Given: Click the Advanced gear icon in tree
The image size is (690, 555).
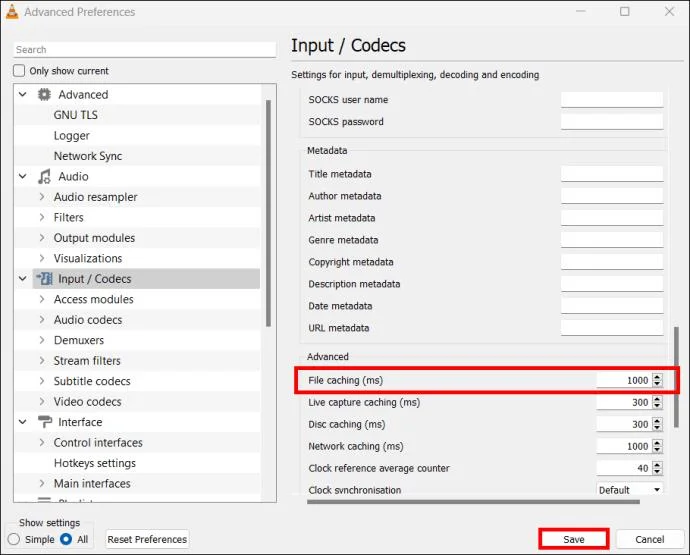Looking at the screenshot, I should (44, 94).
